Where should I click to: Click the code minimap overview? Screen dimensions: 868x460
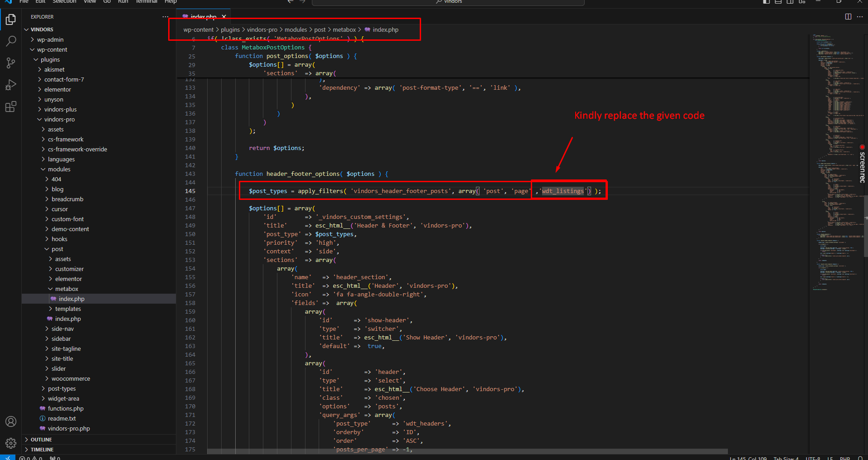(837, 163)
